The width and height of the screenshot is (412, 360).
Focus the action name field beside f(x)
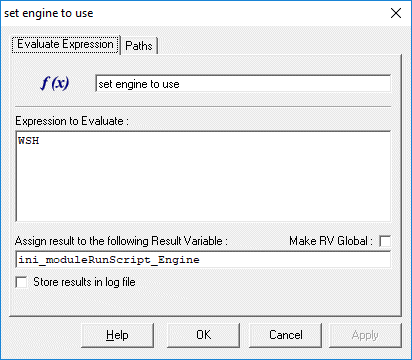243,84
